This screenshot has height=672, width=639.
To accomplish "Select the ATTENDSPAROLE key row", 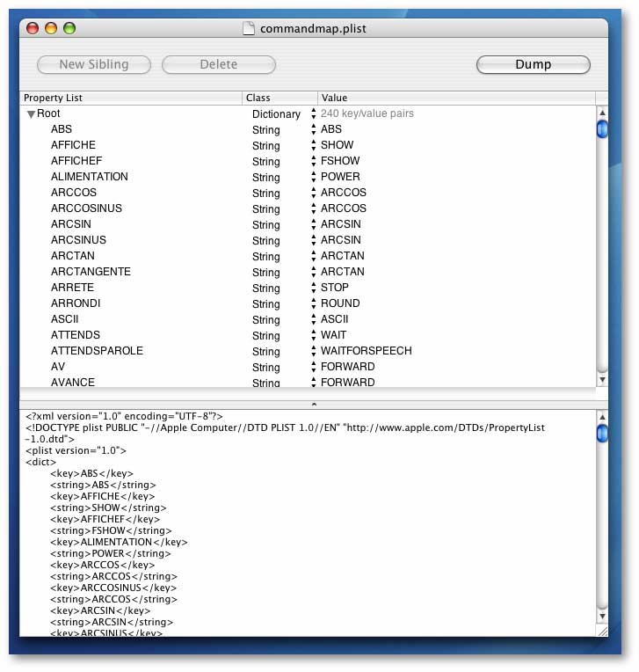I will click(97, 351).
